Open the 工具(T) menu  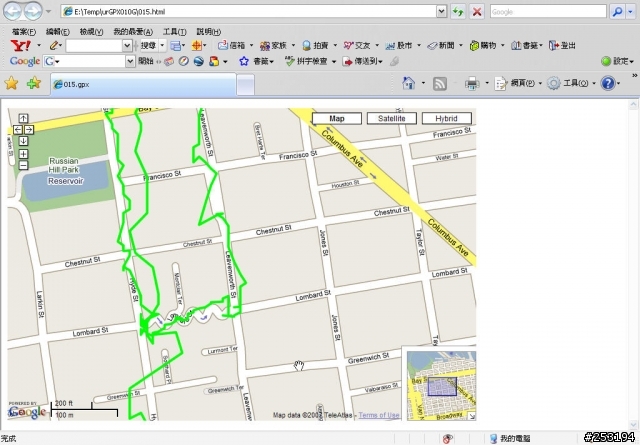coord(175,31)
